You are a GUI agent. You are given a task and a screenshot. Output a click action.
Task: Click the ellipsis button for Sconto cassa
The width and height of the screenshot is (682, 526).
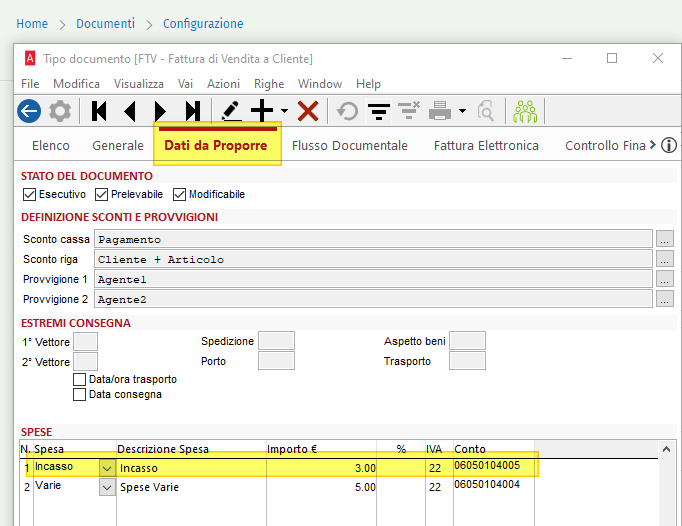(665, 239)
